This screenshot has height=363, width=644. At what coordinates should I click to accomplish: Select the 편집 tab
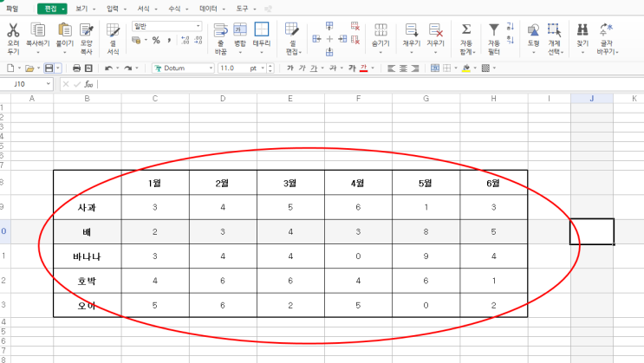[52, 9]
